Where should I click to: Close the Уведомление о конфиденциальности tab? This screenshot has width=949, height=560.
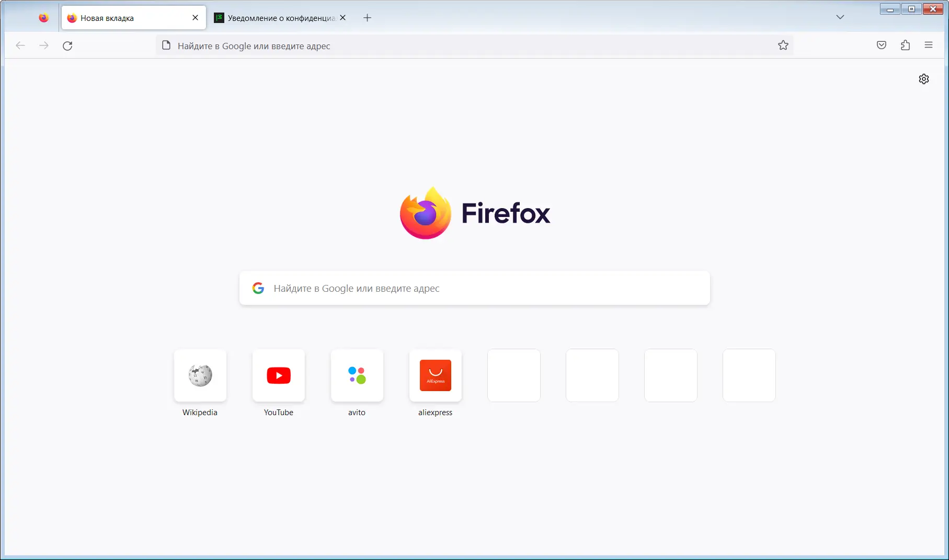pyautogui.click(x=343, y=18)
